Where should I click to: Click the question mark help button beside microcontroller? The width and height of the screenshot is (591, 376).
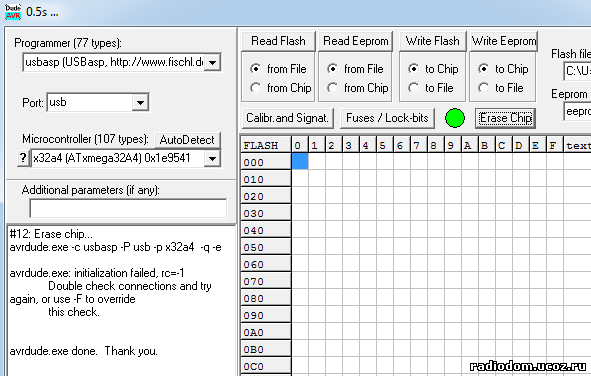23,158
